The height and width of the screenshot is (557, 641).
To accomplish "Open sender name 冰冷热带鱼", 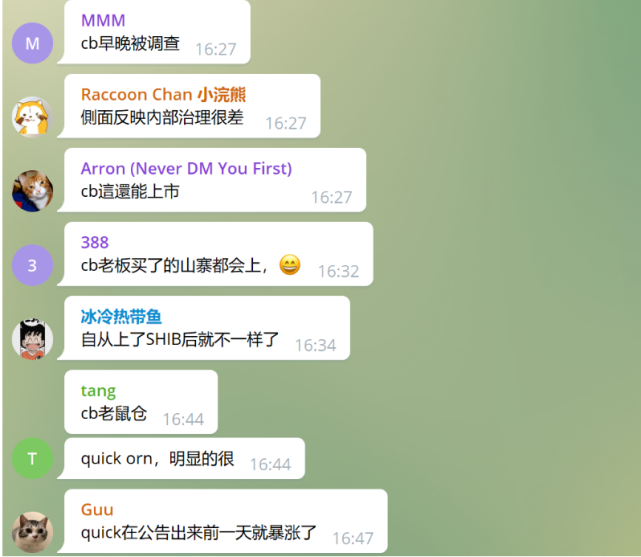I will coord(121,316).
